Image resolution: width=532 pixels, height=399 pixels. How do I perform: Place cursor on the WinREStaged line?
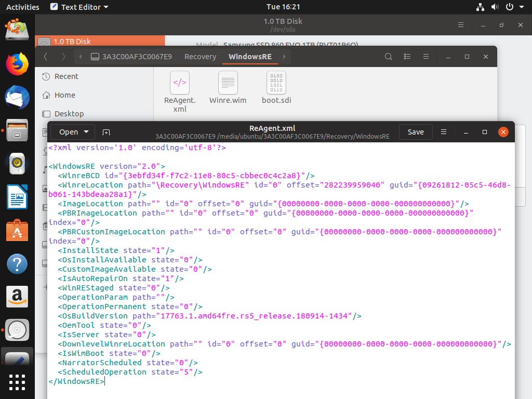click(114, 288)
